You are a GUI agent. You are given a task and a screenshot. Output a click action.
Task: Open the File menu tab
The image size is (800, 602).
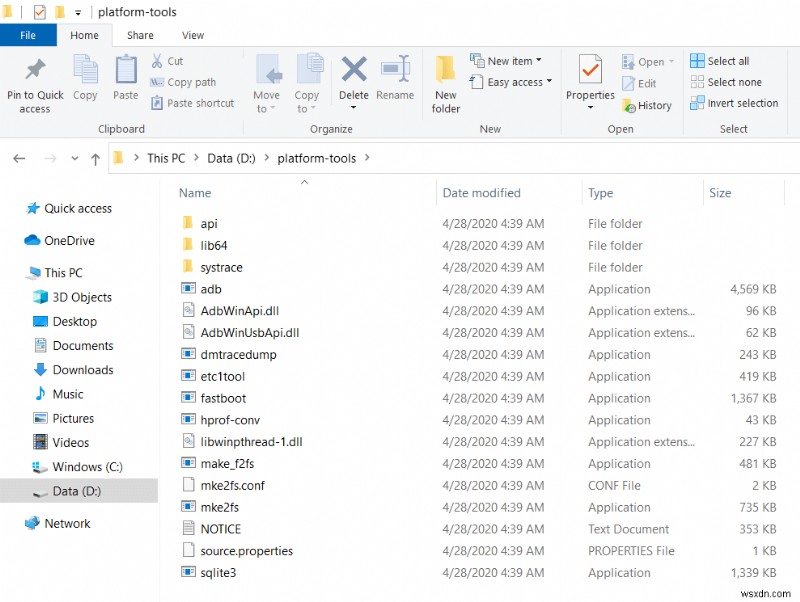point(28,35)
